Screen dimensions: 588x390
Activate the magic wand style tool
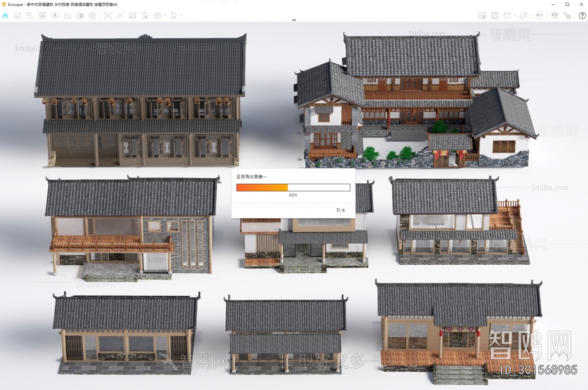120,16
